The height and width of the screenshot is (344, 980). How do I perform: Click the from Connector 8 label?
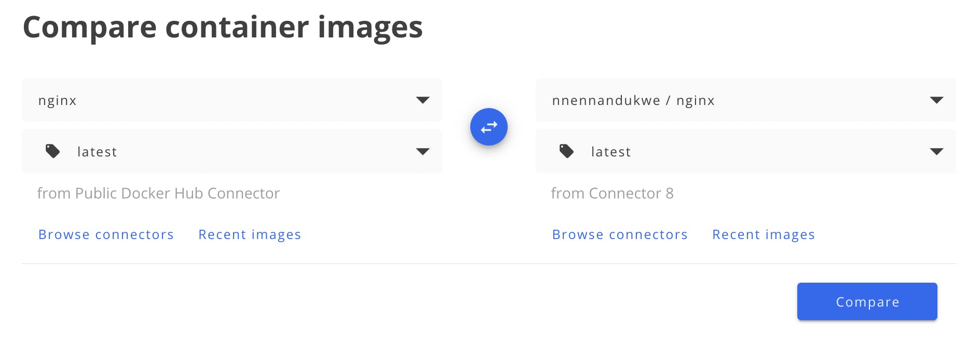[x=612, y=193]
